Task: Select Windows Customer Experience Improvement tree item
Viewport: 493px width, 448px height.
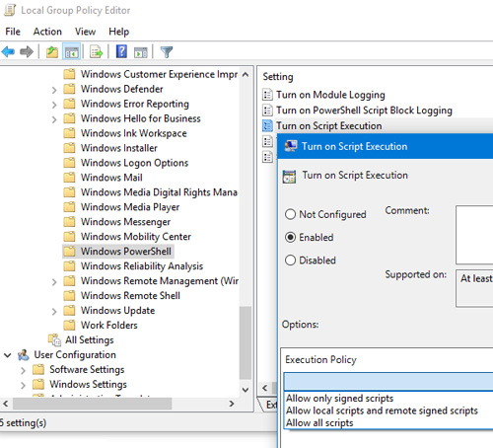Action: [159, 74]
